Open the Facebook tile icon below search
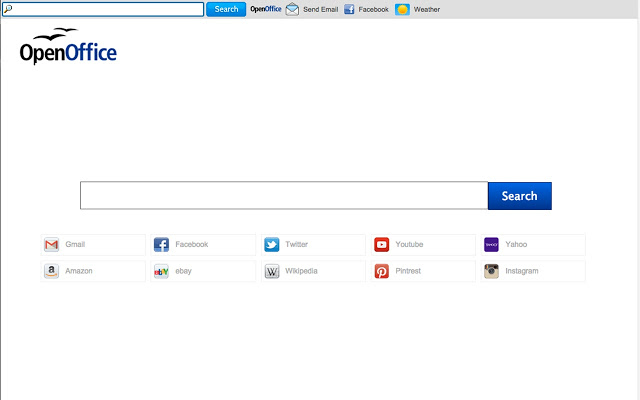This screenshot has height=400, width=640. click(161, 244)
